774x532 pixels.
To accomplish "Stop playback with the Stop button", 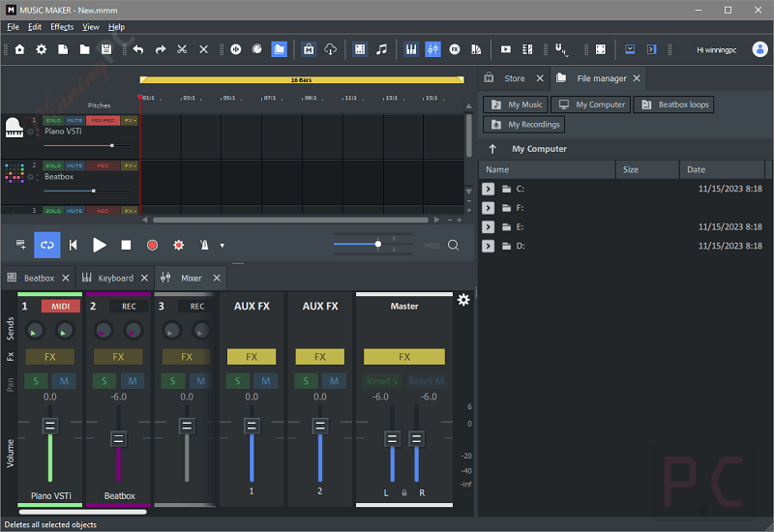I will click(x=126, y=245).
